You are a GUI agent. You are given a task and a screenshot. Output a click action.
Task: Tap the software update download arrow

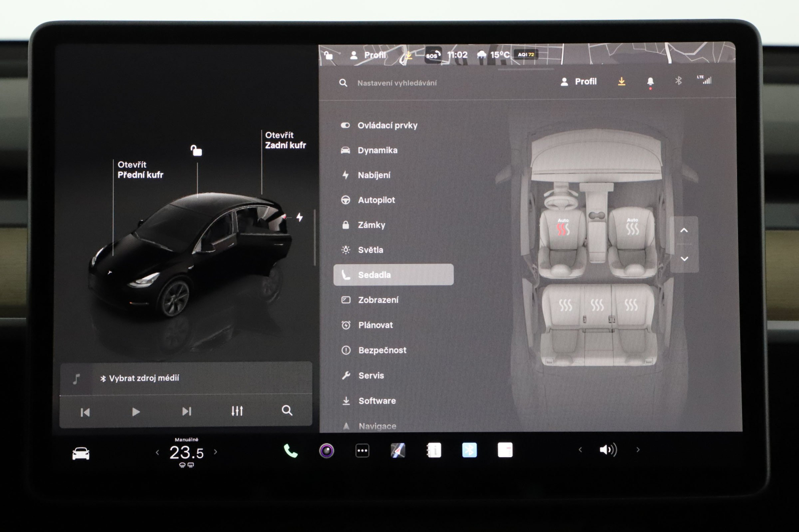point(621,81)
